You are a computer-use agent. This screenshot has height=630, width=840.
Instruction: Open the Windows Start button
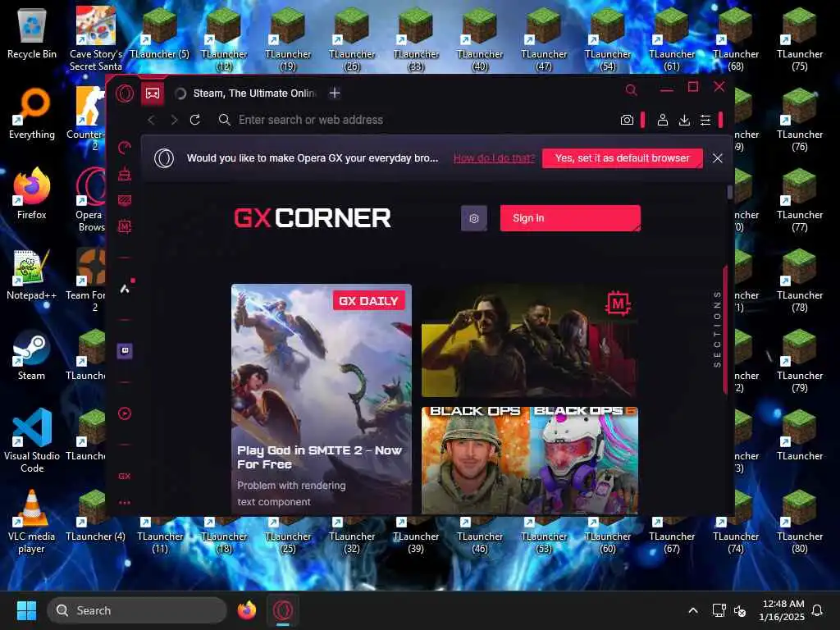tap(26, 610)
